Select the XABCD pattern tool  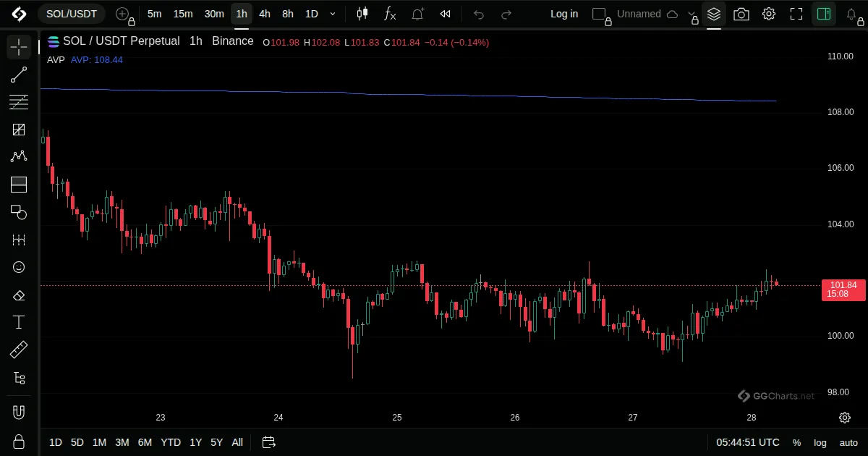point(19,157)
